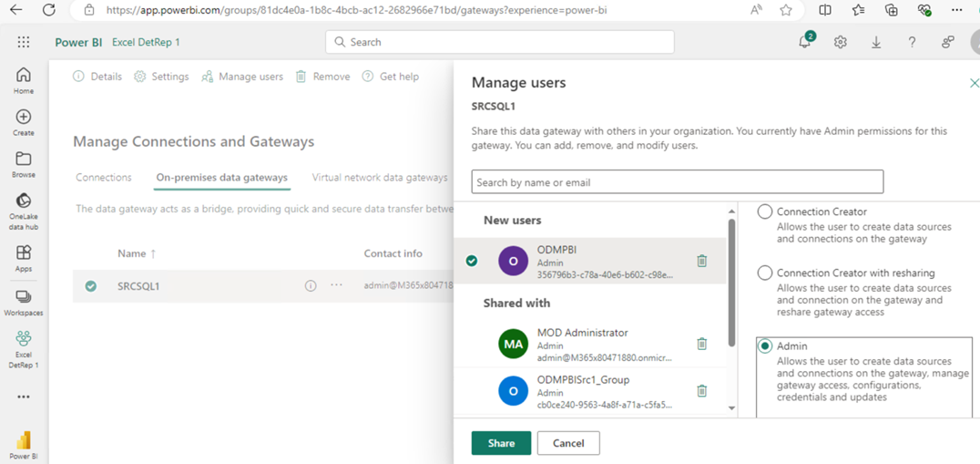Open the help question mark icon

click(912, 42)
